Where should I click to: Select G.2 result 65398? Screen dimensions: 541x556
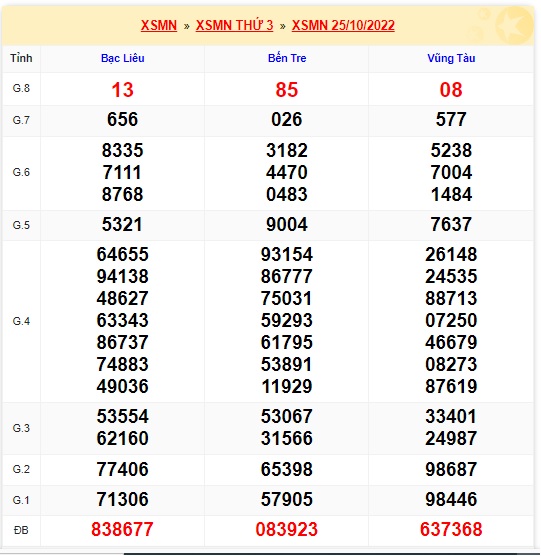click(287, 469)
